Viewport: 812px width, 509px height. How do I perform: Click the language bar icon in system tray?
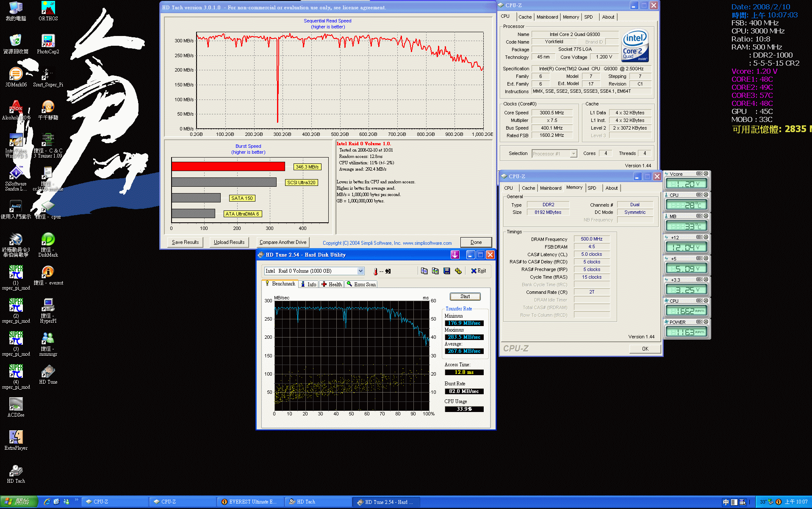click(726, 502)
